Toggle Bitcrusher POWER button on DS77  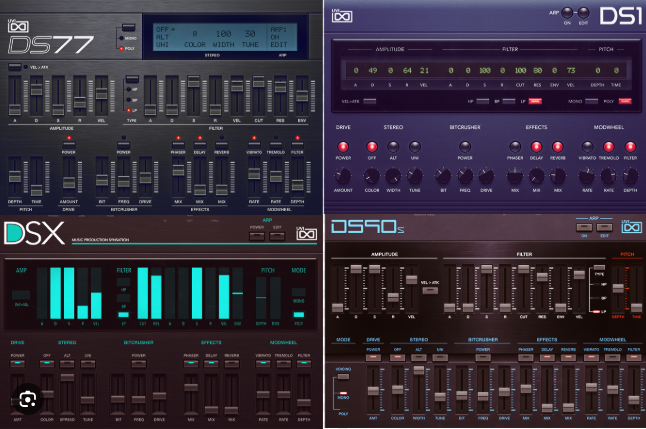click(123, 145)
